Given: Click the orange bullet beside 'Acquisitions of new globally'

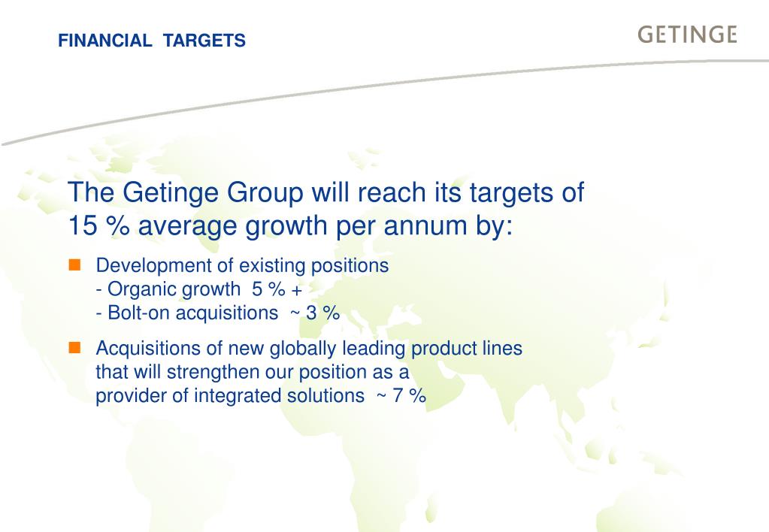Looking at the screenshot, I should click(x=74, y=348).
